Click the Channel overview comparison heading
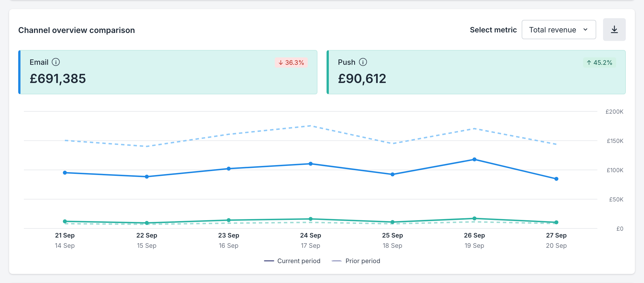644x283 pixels. [x=77, y=30]
